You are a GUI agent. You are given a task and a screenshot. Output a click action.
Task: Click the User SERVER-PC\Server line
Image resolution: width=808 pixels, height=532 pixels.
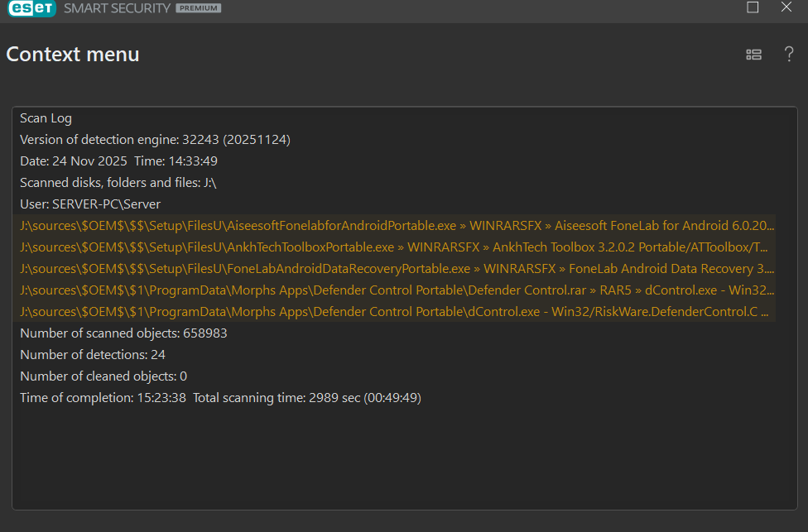pos(90,204)
